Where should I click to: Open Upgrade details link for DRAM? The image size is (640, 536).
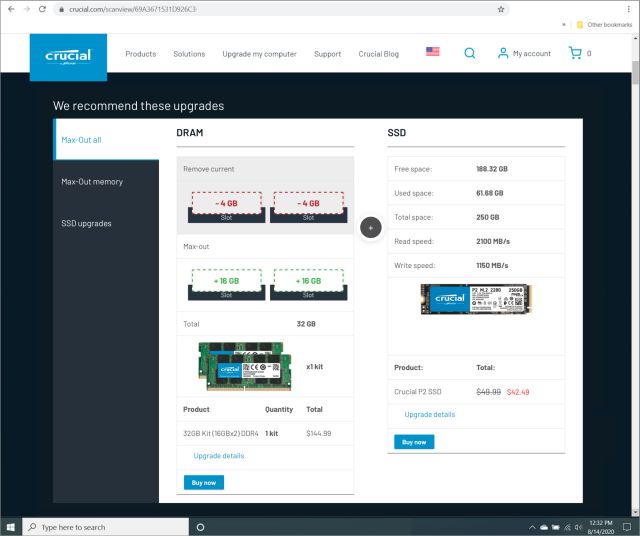tap(218, 456)
